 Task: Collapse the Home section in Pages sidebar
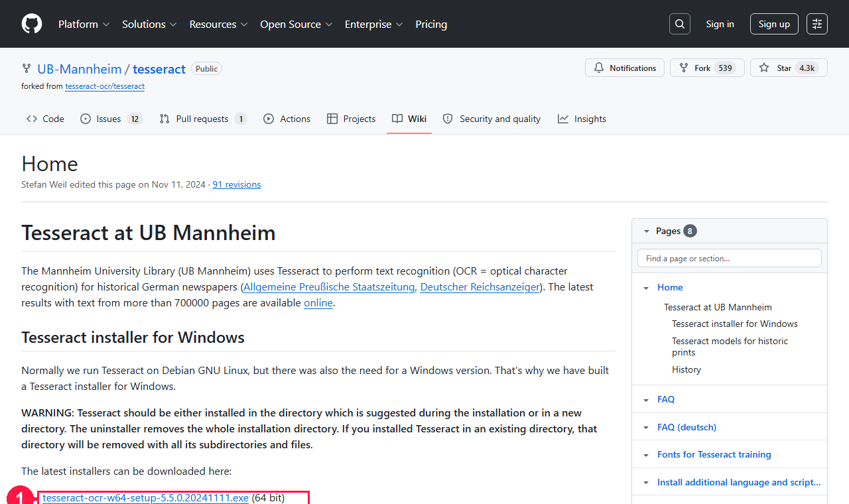(645, 287)
